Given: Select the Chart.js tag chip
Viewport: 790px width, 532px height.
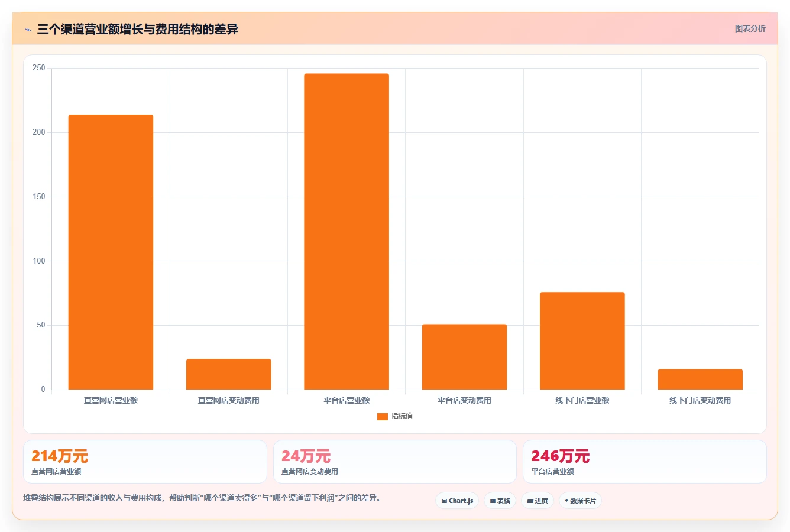Looking at the screenshot, I should (x=457, y=501).
